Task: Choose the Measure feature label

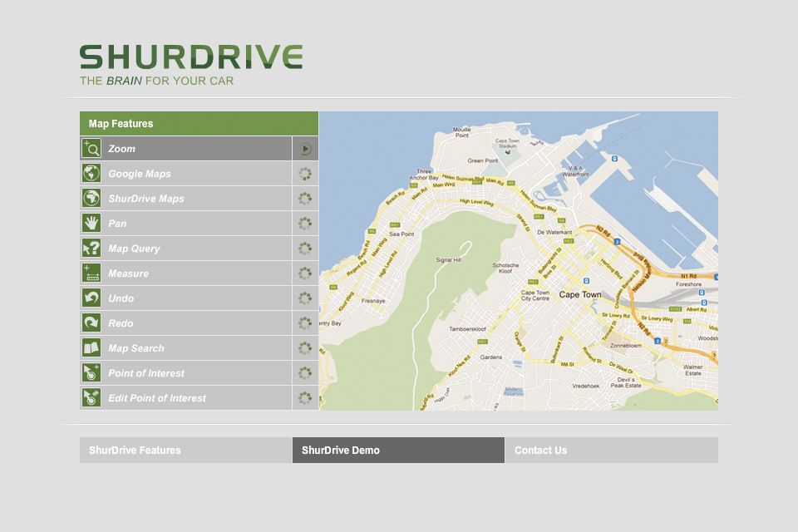Action: click(x=128, y=273)
